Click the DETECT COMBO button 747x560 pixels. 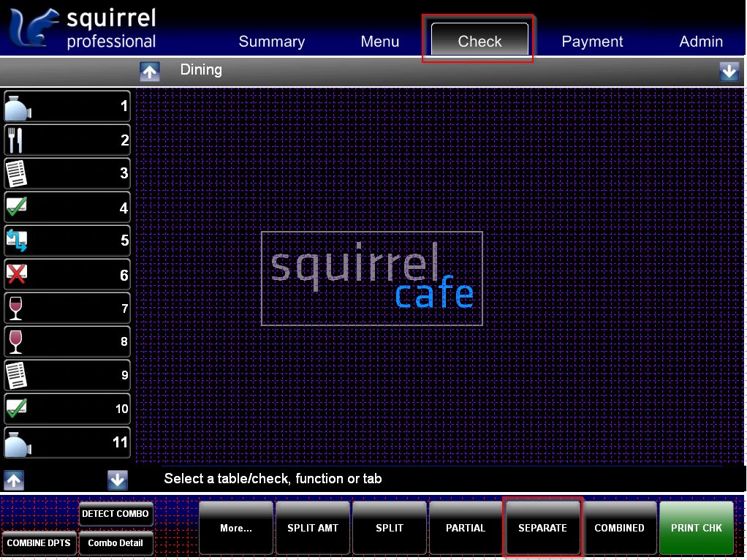pos(115,514)
